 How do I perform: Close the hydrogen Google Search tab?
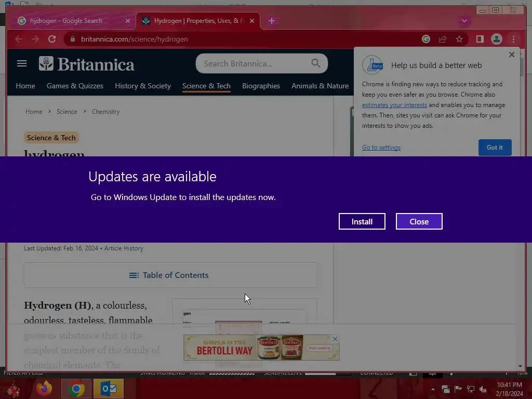pyautogui.click(x=128, y=21)
